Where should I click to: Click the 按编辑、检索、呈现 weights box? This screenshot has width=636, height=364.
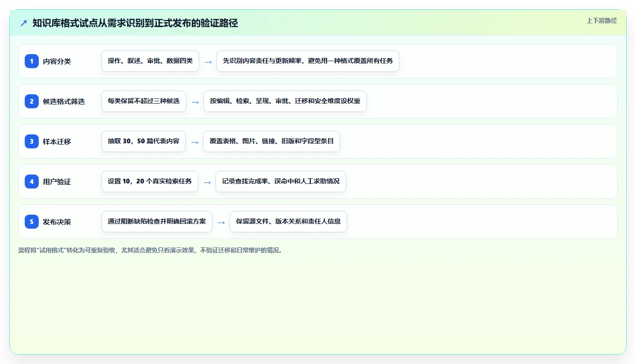click(x=285, y=101)
